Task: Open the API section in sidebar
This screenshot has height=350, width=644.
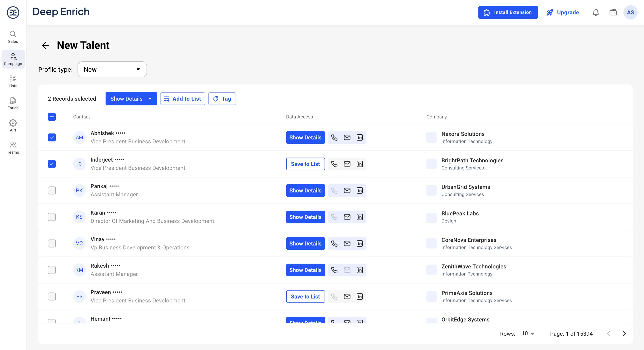Action: tap(13, 126)
